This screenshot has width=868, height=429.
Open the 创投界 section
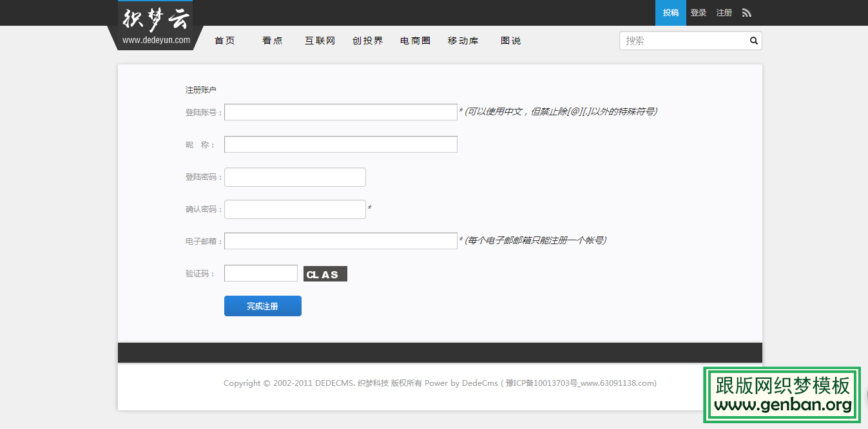[x=367, y=40]
